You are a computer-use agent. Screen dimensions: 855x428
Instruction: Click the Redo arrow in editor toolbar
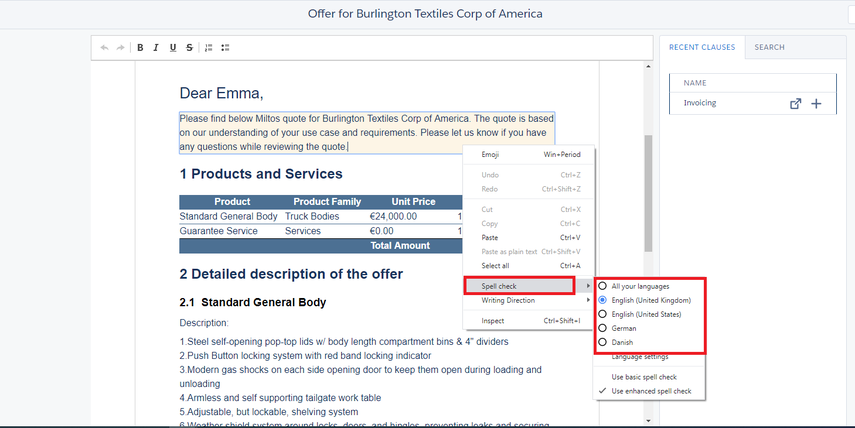[x=121, y=47]
